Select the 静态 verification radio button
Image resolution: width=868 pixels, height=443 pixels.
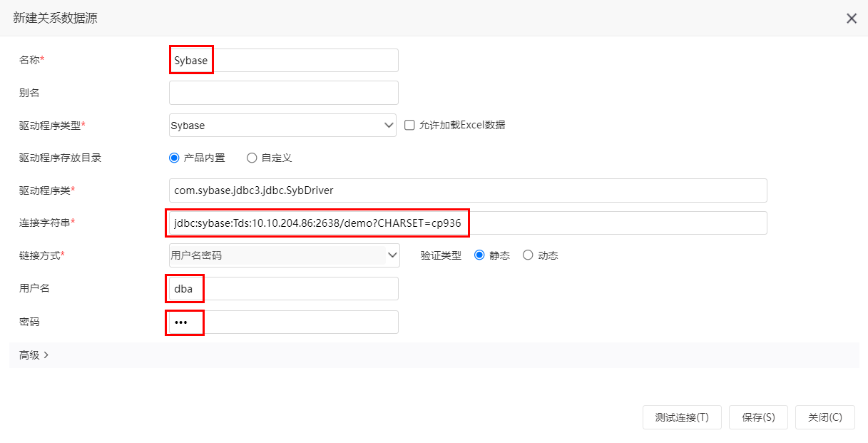click(x=479, y=255)
